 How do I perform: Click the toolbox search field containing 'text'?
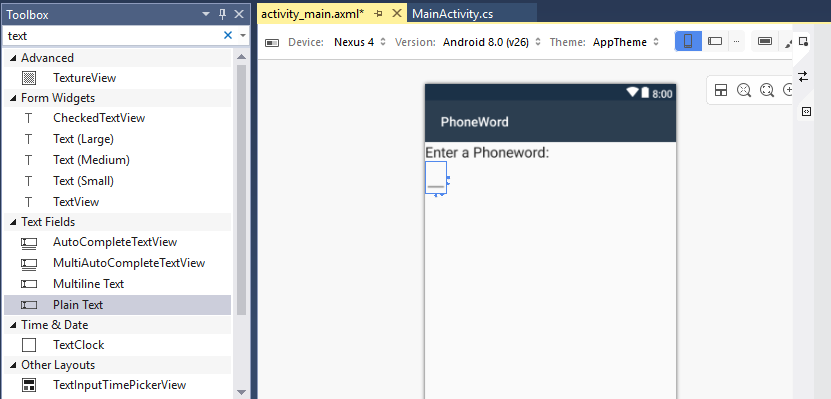click(112, 36)
